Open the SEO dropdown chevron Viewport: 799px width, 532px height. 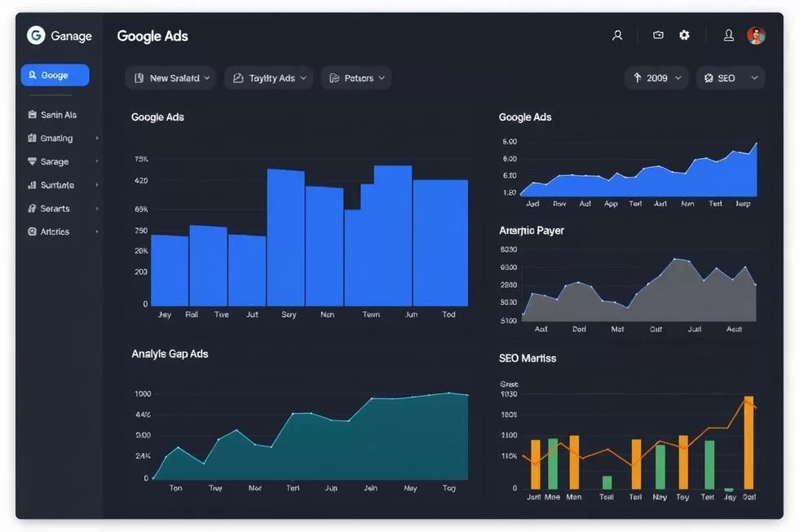755,78
